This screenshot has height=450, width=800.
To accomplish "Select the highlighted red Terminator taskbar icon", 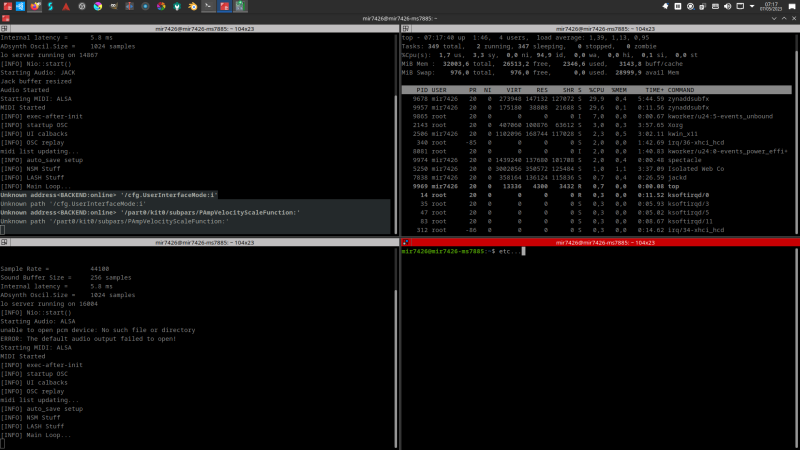I will [224, 6].
